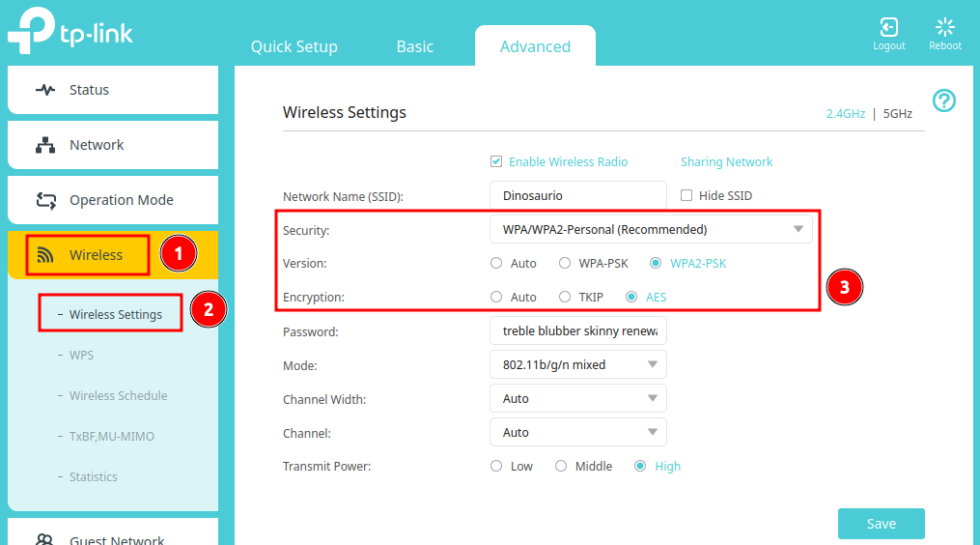Open Statistics submenu item

coord(93,476)
